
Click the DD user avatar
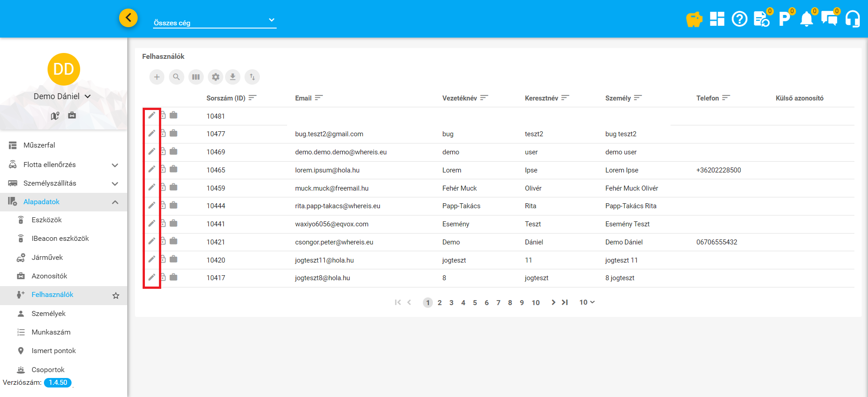point(64,69)
